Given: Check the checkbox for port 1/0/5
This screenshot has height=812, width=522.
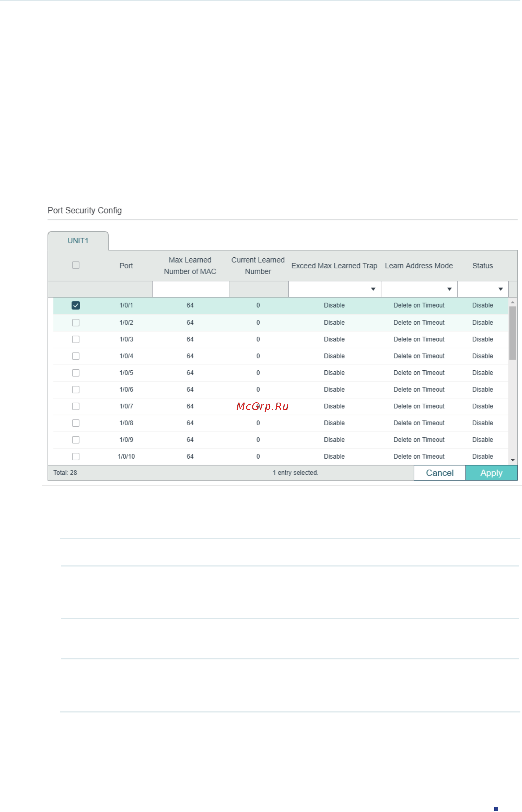Looking at the screenshot, I should (x=76, y=373).
